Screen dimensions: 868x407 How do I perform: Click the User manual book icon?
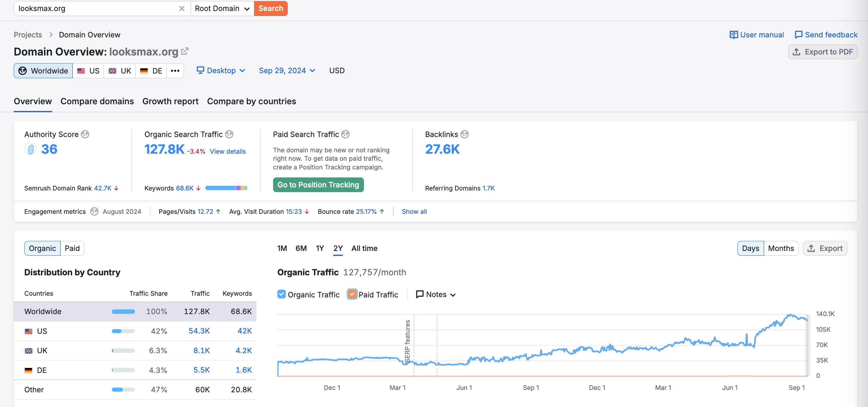coord(733,35)
